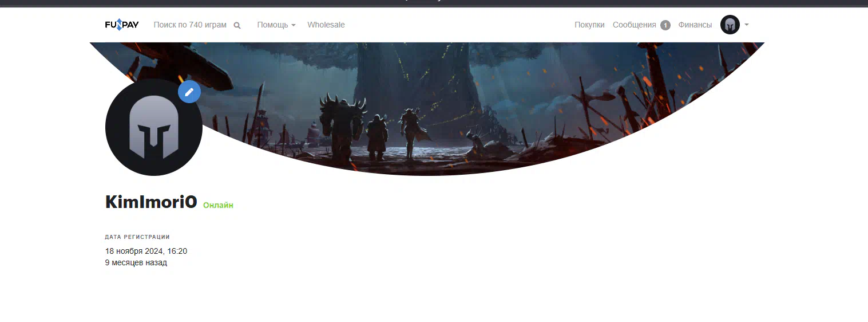Click the magnifier search icon
Viewport: 868px width, 322px height.
[x=237, y=25]
